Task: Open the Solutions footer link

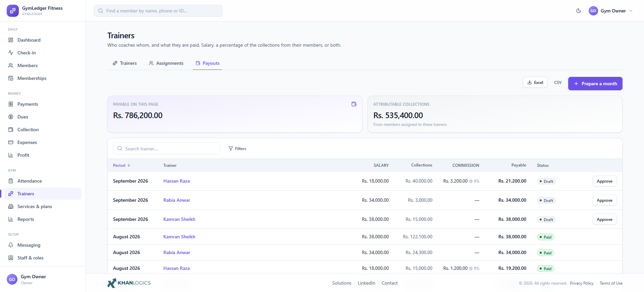Action: [x=342, y=283]
